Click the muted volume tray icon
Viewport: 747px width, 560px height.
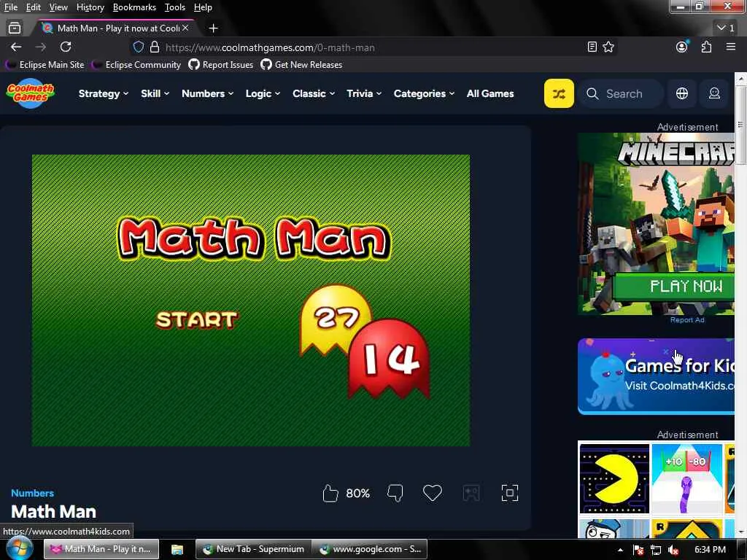(x=673, y=550)
